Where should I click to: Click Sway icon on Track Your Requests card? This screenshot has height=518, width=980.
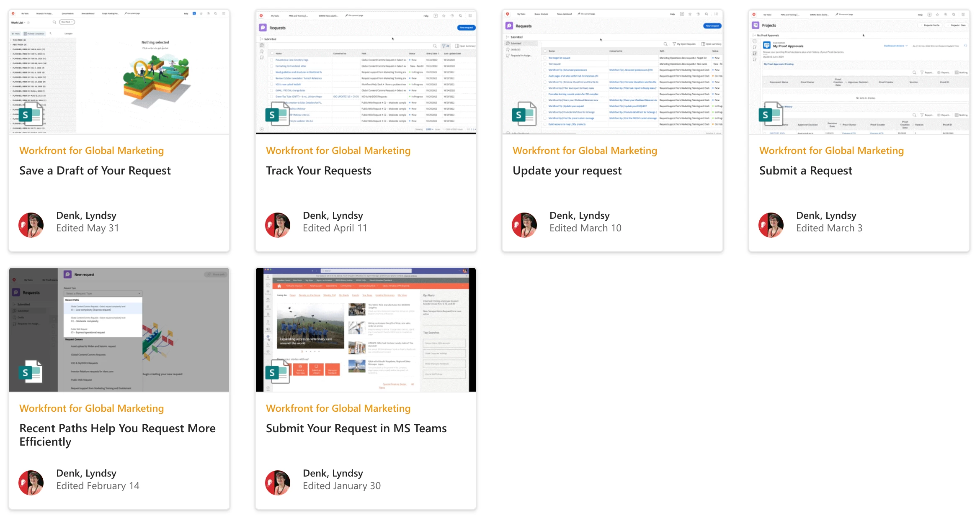[x=277, y=114]
